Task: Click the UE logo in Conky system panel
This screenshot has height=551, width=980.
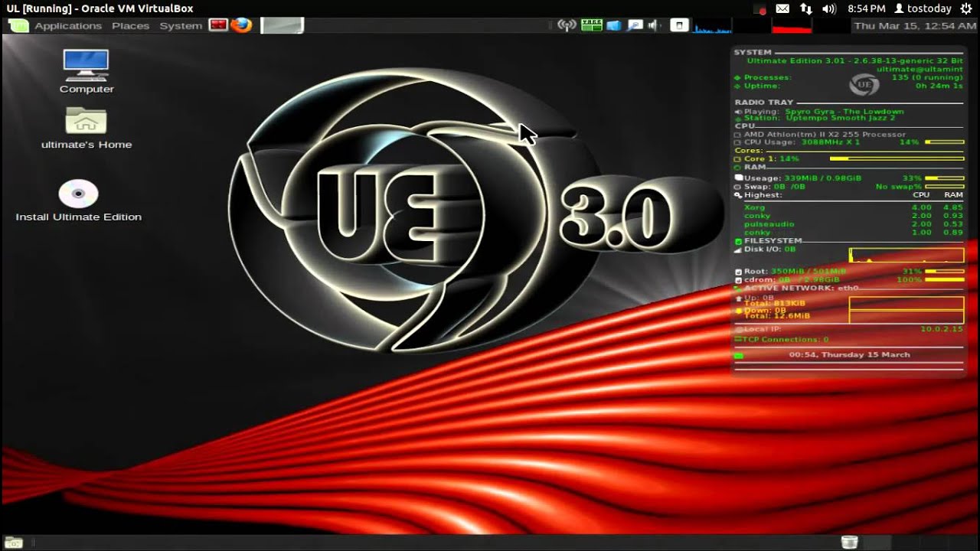Action: (x=864, y=83)
